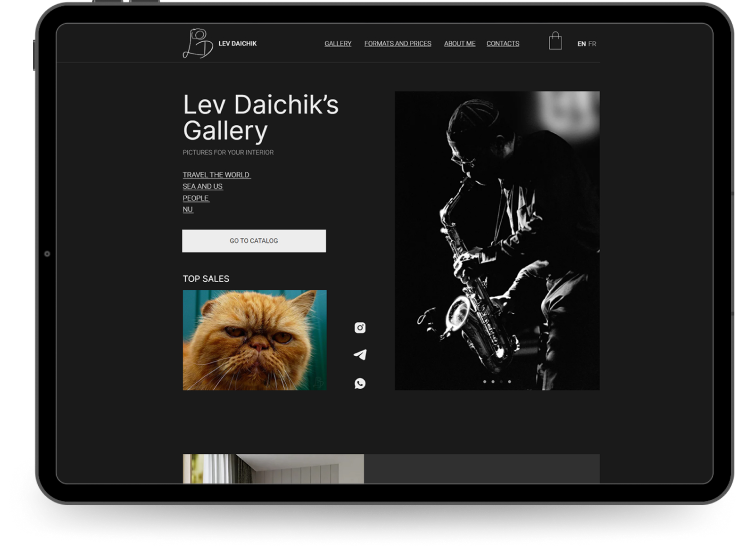The image size is (744, 549).
Task: Click the Instagram social icon
Action: click(x=360, y=327)
